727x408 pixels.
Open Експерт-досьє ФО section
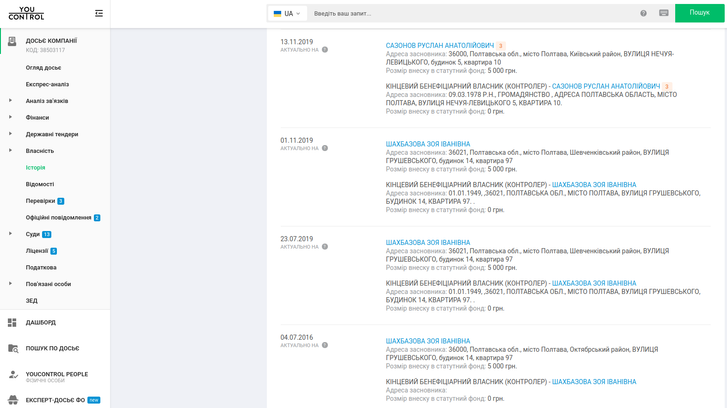(55, 400)
